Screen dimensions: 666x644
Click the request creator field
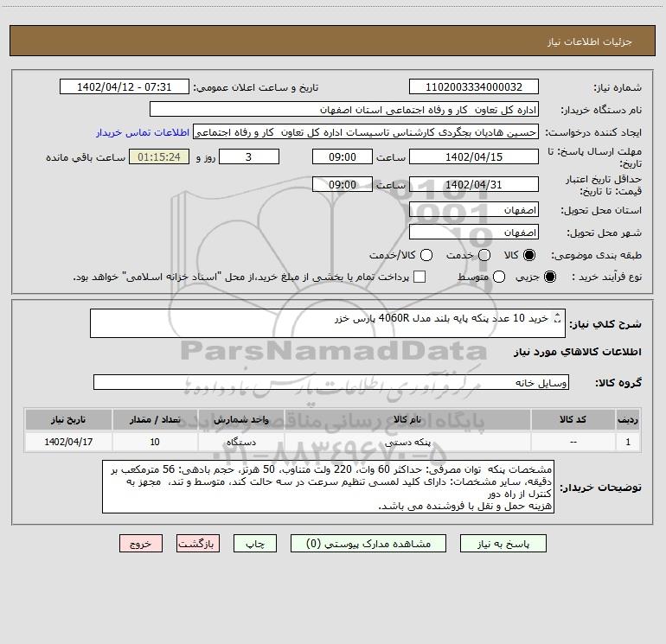(x=366, y=131)
